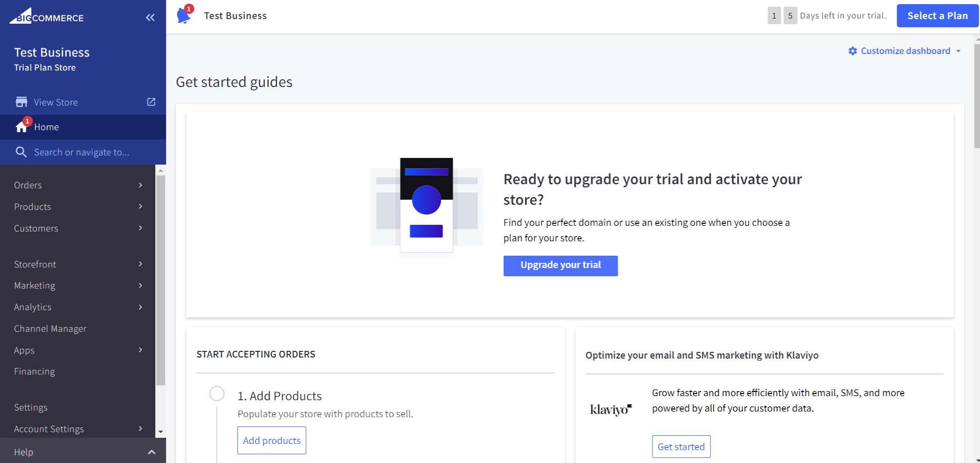Click Get started on the Klaviyo card
Viewport: 980px width, 463px height.
click(681, 446)
